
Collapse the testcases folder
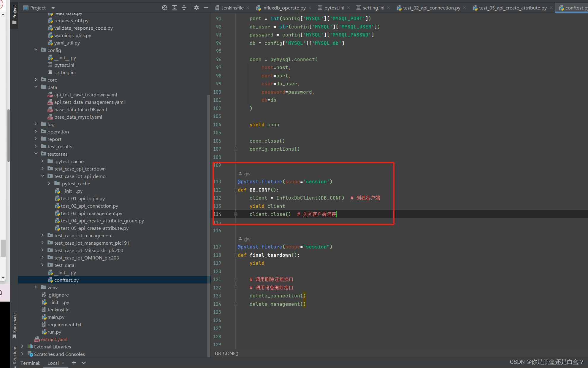tap(36, 154)
